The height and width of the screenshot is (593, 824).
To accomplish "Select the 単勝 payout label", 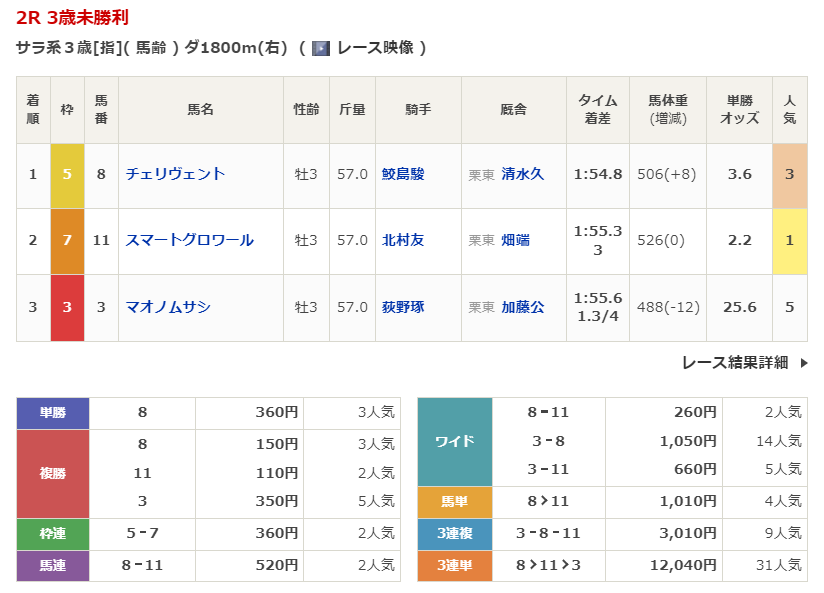I will coord(53,412).
